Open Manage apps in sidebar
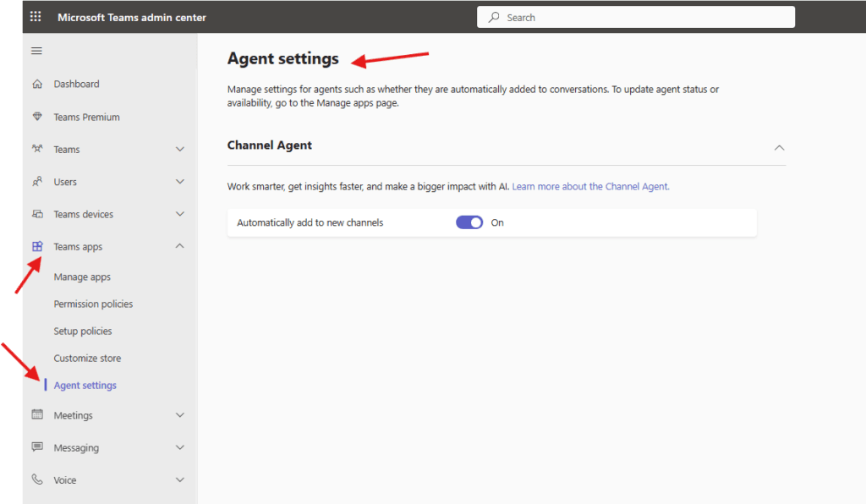 pos(82,277)
